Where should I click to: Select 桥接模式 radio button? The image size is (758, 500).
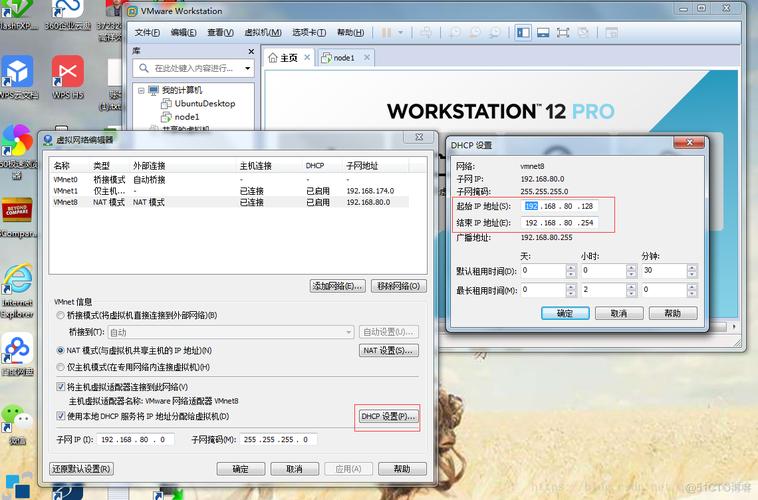60,315
